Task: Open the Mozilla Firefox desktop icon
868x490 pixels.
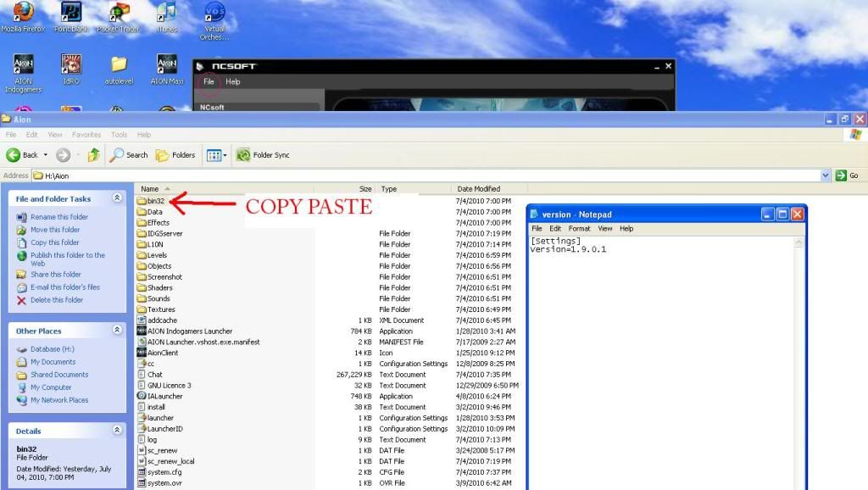Action: click(x=23, y=17)
